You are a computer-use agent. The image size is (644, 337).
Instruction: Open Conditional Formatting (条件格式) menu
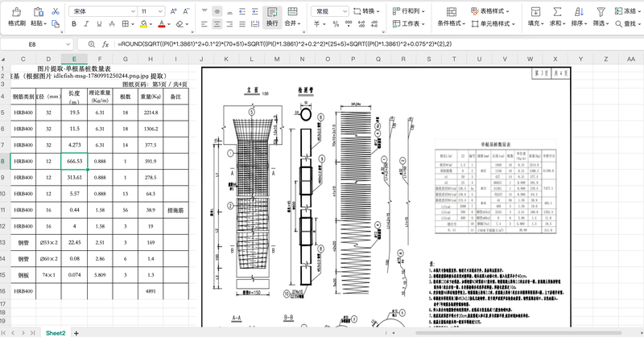(451, 17)
